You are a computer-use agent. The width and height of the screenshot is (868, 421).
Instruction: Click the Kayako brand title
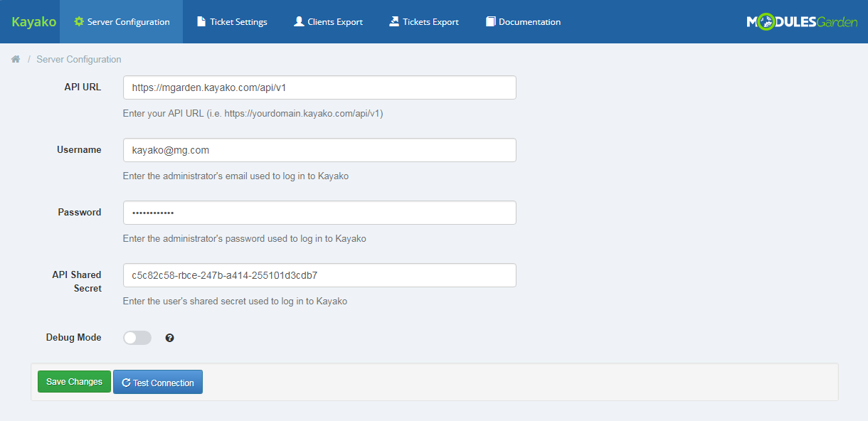point(34,21)
